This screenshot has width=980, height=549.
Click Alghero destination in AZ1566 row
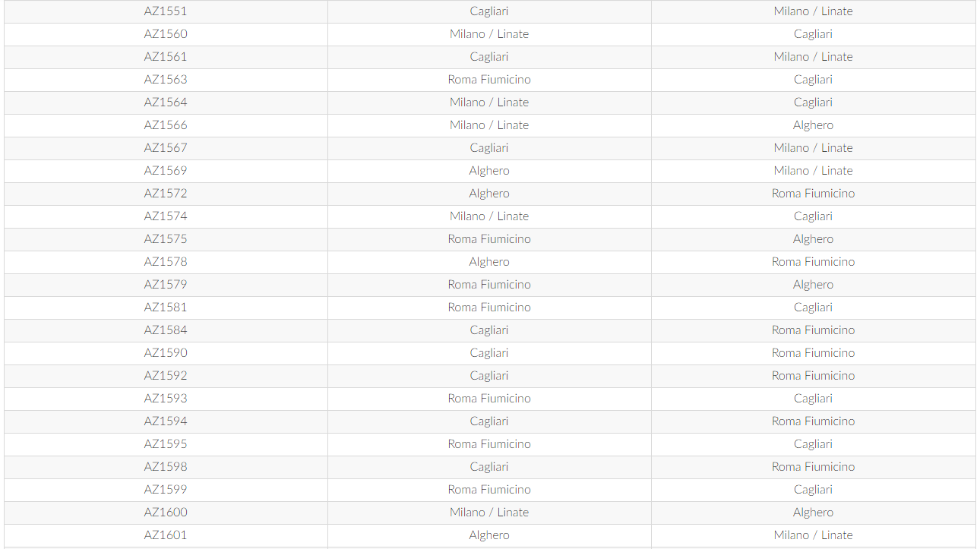pos(813,125)
